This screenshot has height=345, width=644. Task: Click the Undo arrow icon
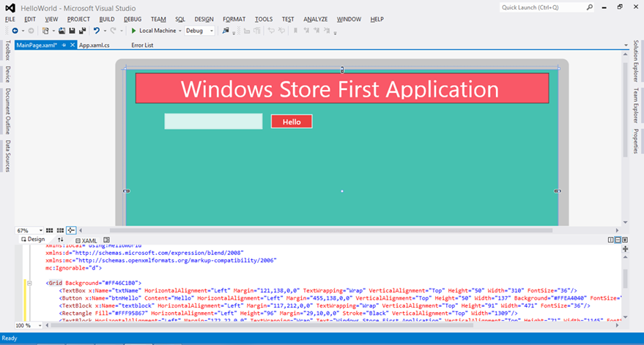pyautogui.click(x=97, y=31)
